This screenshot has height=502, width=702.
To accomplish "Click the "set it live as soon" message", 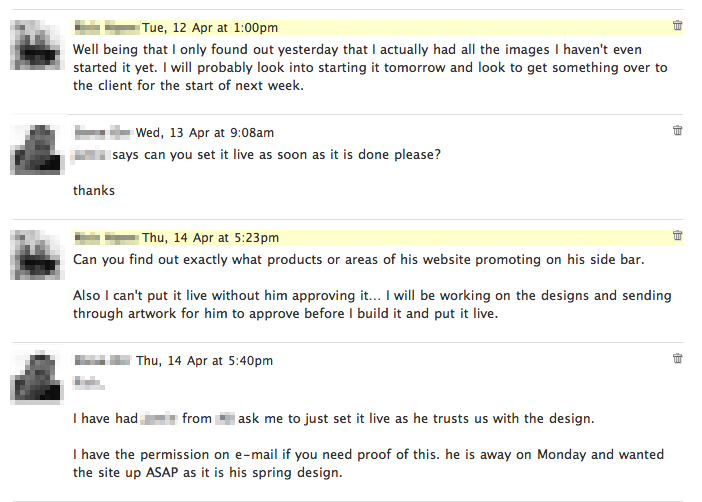I will tap(275, 154).
